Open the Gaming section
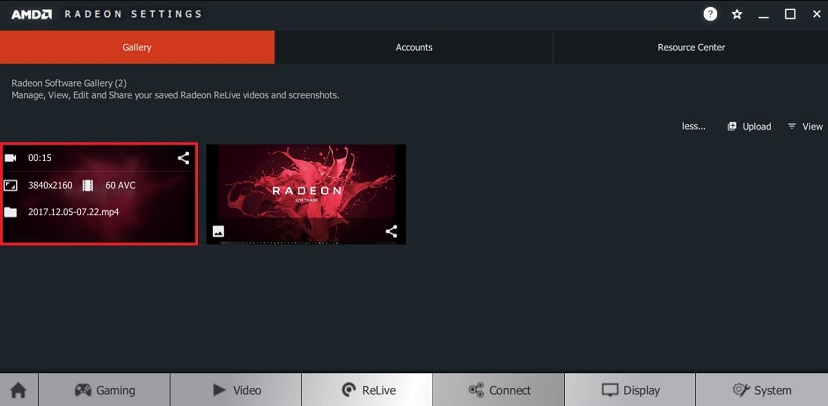The image size is (828, 406). pos(105,390)
